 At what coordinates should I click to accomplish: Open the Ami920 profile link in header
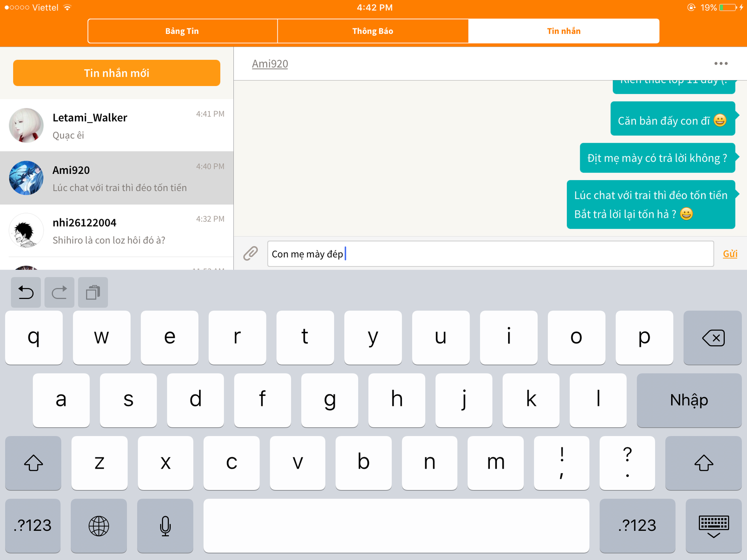270,64
